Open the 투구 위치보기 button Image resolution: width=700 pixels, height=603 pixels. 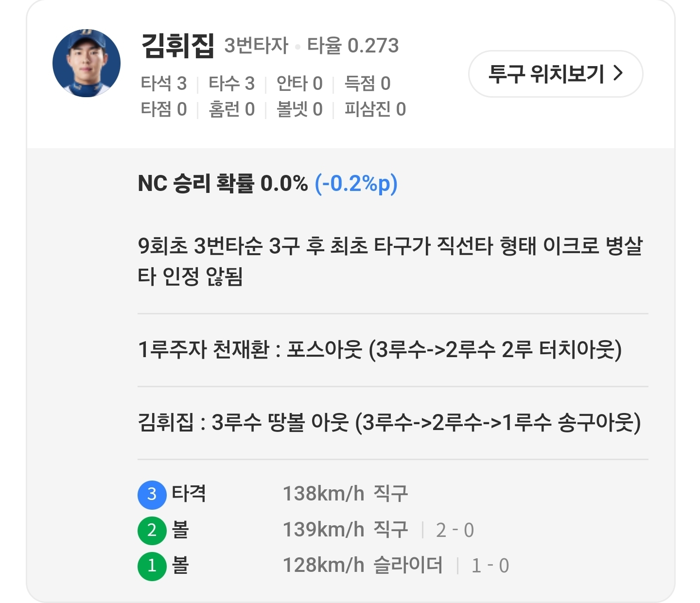pos(555,74)
